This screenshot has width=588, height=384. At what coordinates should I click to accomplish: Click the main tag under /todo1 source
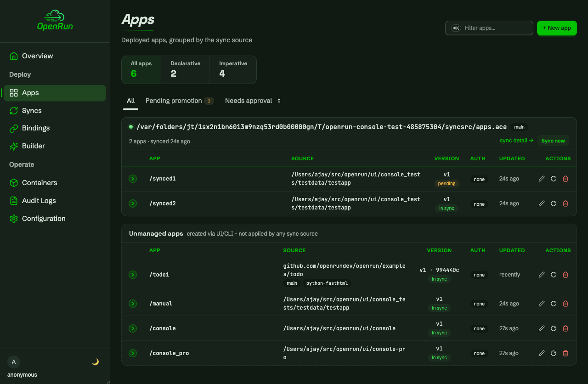point(292,283)
